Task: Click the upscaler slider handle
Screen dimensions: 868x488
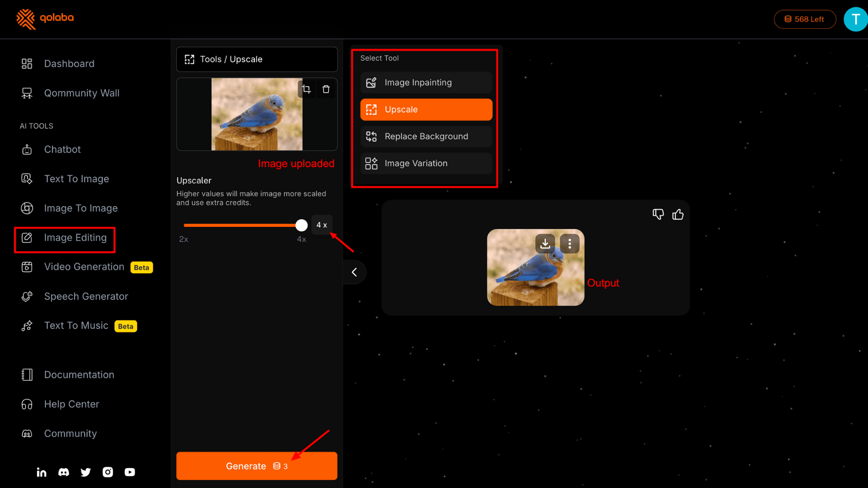Action: [x=302, y=225]
